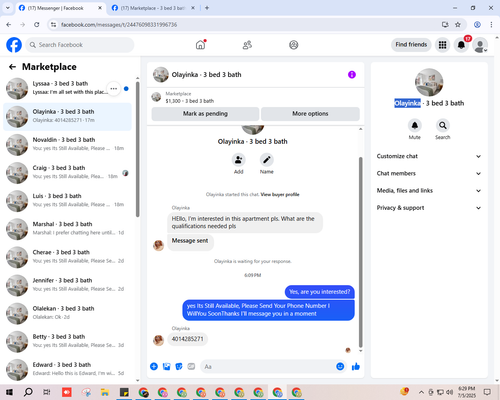Open the profile circle icon in top navigation
The width and height of the screenshot is (500, 400).
pos(294,45)
